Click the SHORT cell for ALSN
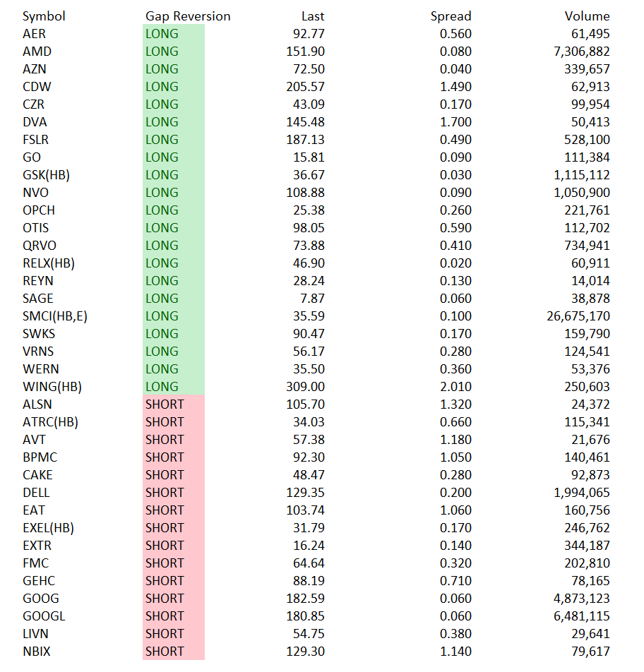 (x=174, y=404)
